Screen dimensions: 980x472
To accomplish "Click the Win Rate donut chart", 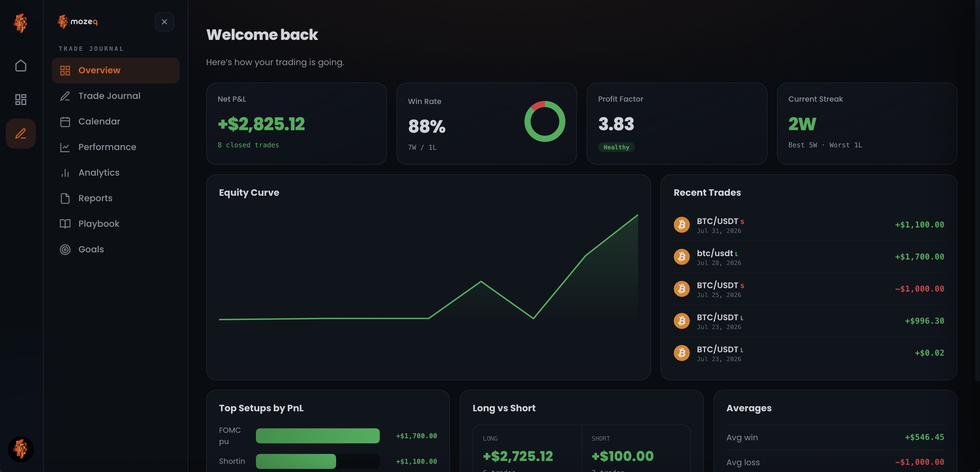I will 544,121.
